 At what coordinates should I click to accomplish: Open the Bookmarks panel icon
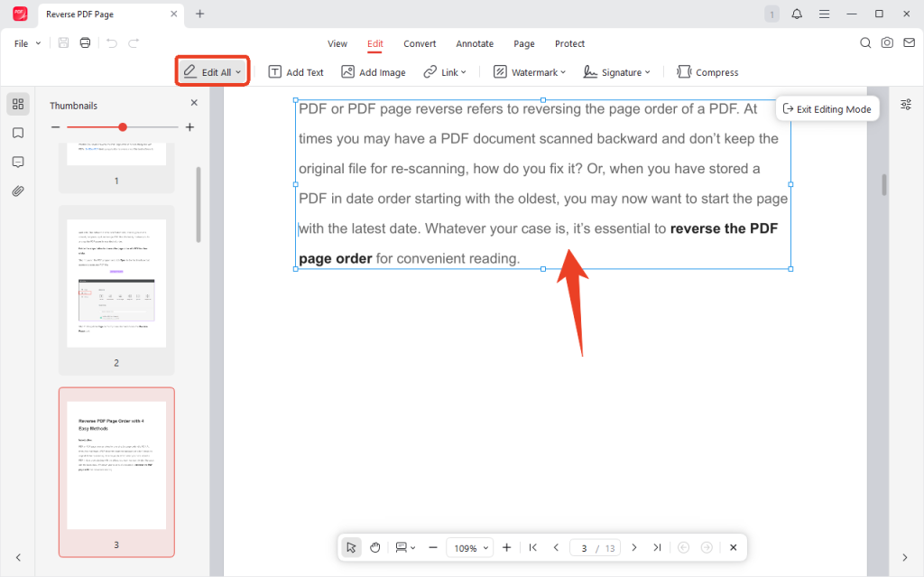(x=18, y=133)
